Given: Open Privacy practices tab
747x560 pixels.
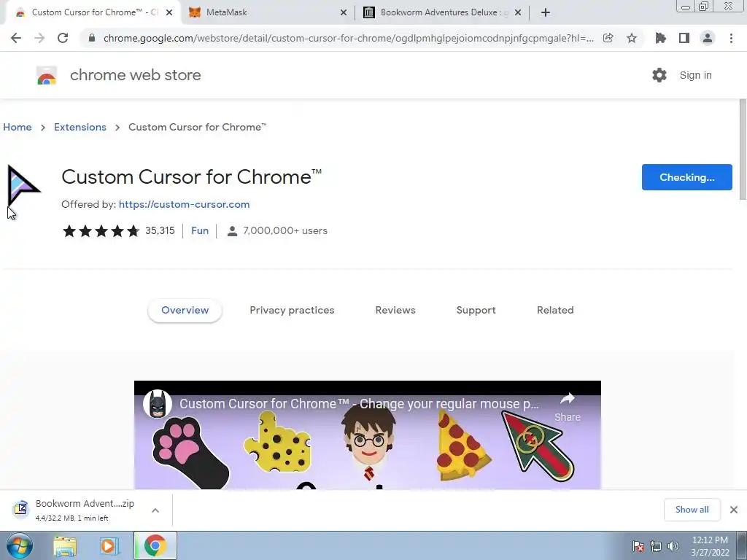Looking at the screenshot, I should pyautogui.click(x=292, y=310).
